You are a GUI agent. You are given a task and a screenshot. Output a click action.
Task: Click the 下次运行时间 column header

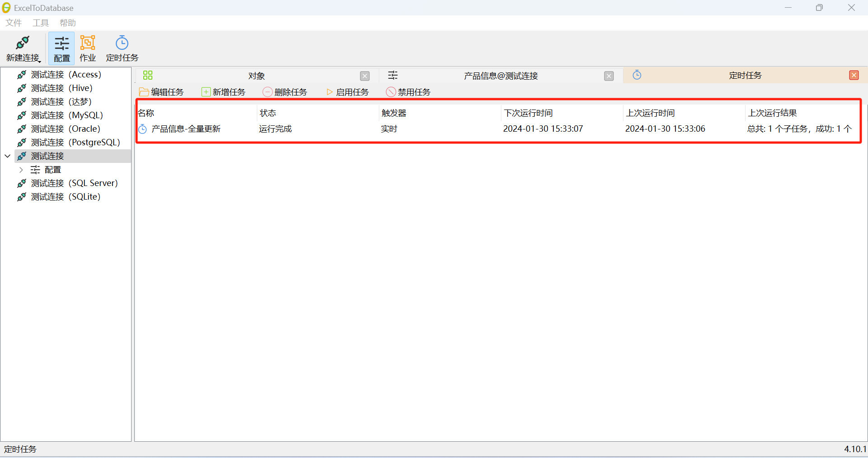pyautogui.click(x=562, y=113)
